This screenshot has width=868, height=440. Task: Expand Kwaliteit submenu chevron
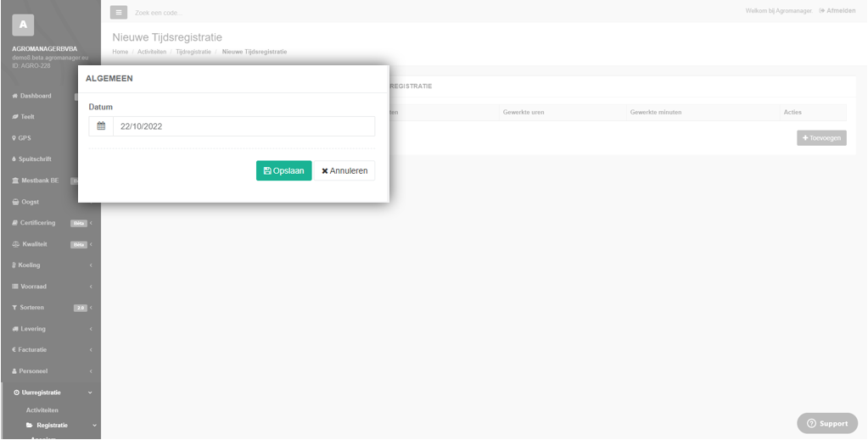91,244
